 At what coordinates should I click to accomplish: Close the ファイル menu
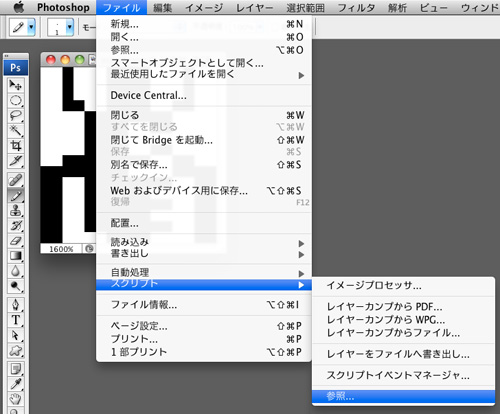[x=122, y=7]
